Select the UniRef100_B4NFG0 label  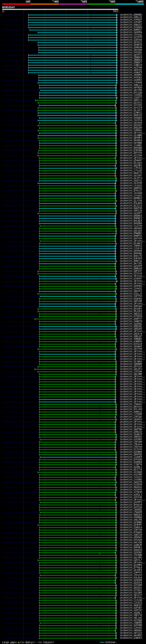tap(131, 236)
